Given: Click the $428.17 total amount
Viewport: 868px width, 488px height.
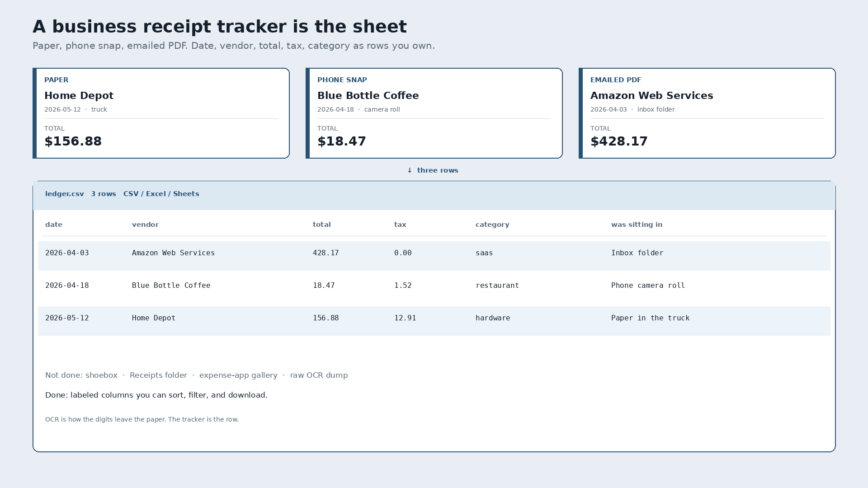Looking at the screenshot, I should (x=619, y=141).
